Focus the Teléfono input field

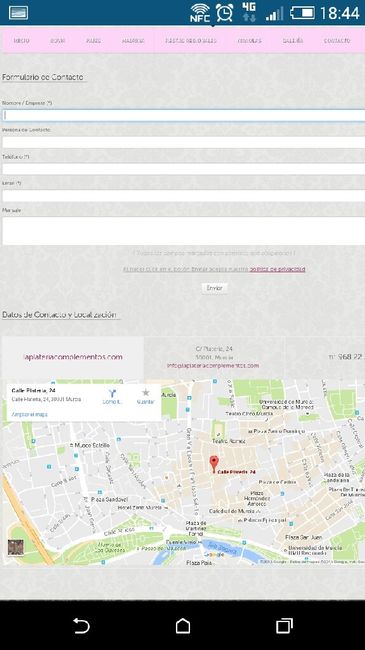(x=183, y=169)
